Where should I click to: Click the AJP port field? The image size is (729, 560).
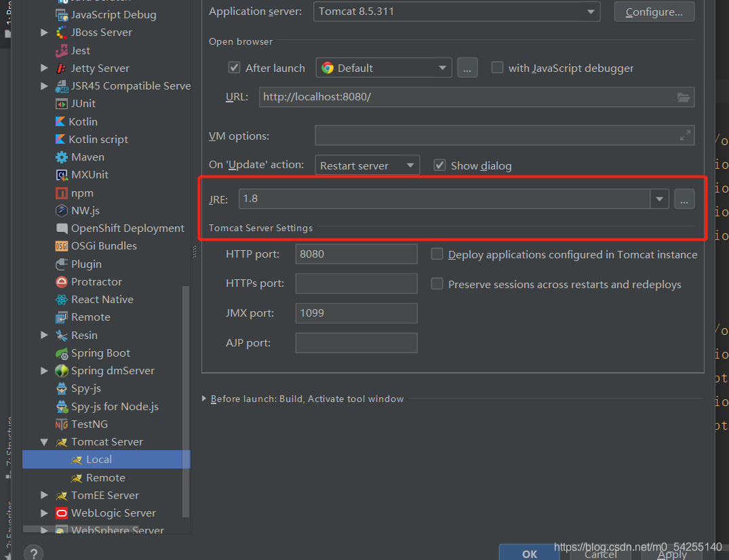(356, 343)
